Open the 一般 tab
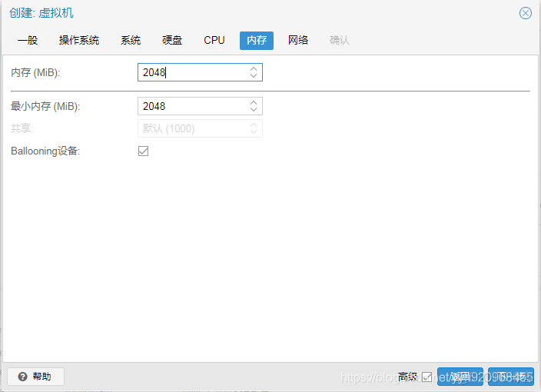Screen dimensions: 541x392 tap(28, 41)
